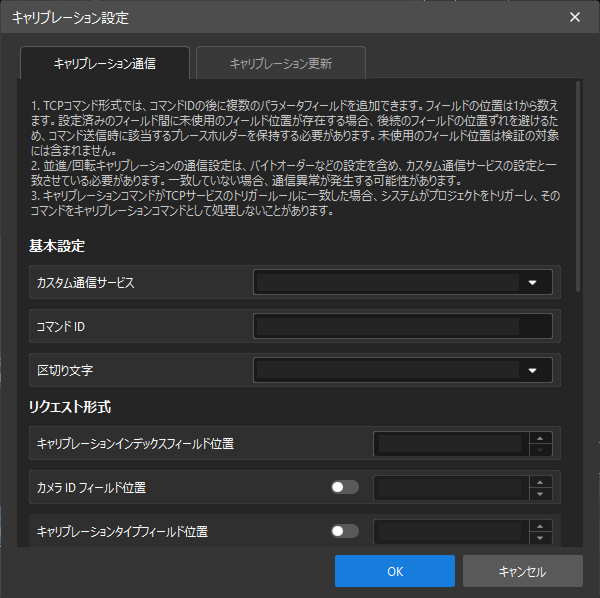Decrement キャリブレーションタイプフィールド位置 using down arrow
Image resolution: width=600 pixels, height=598 pixels.
point(540,538)
